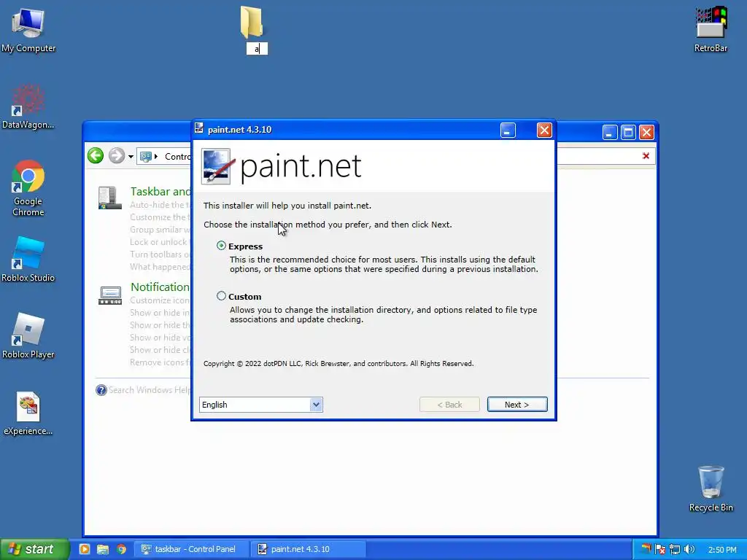Viewport: 747px width, 560px height.
Task: Launch Chrome from quick launch bar
Action: [122, 549]
